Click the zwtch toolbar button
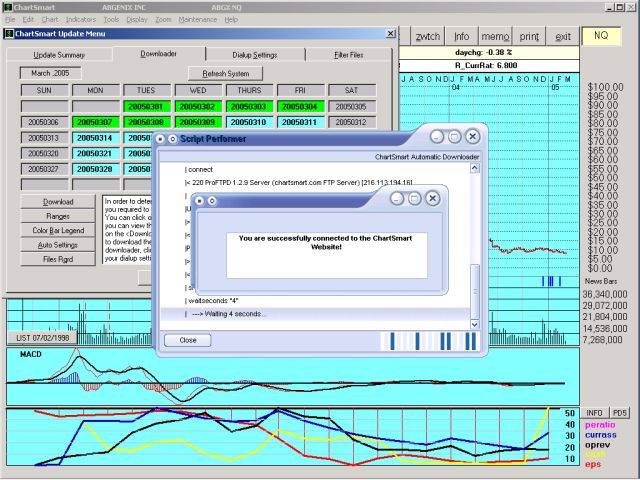 [x=427, y=36]
